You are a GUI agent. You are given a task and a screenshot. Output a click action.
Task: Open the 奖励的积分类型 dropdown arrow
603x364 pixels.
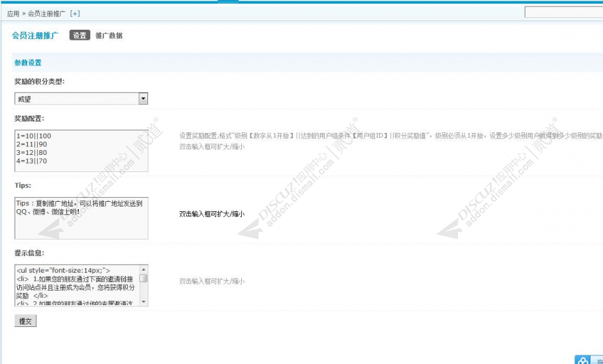click(x=143, y=99)
